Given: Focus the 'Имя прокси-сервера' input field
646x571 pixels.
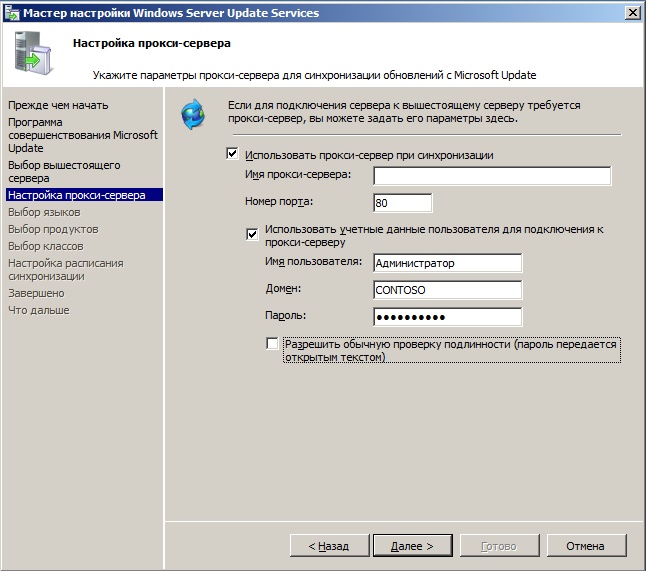Looking at the screenshot, I should pyautogui.click(x=492, y=176).
